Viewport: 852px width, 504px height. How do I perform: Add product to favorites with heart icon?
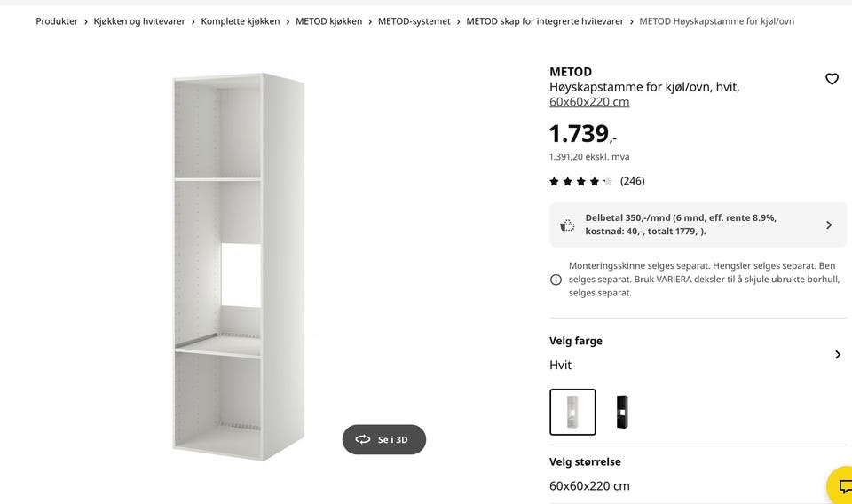click(832, 79)
